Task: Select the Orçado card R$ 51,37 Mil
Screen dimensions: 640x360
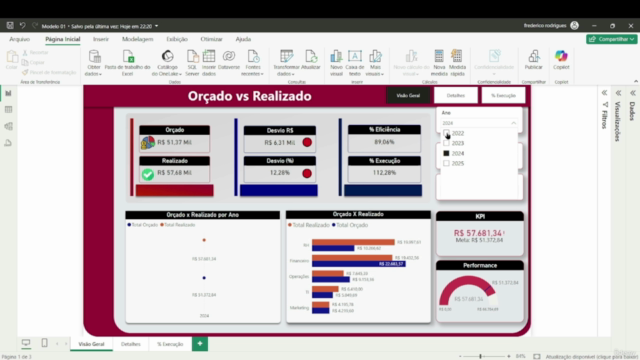Action: 175,139
